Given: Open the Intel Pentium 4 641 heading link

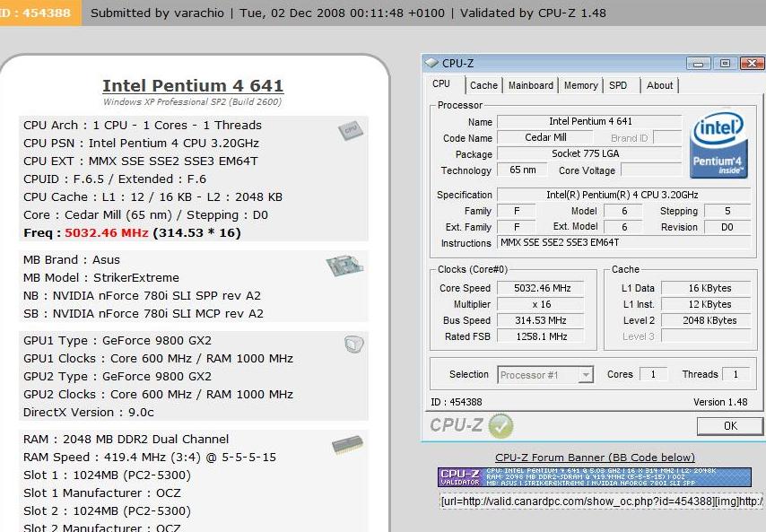Looking at the screenshot, I should (193, 85).
